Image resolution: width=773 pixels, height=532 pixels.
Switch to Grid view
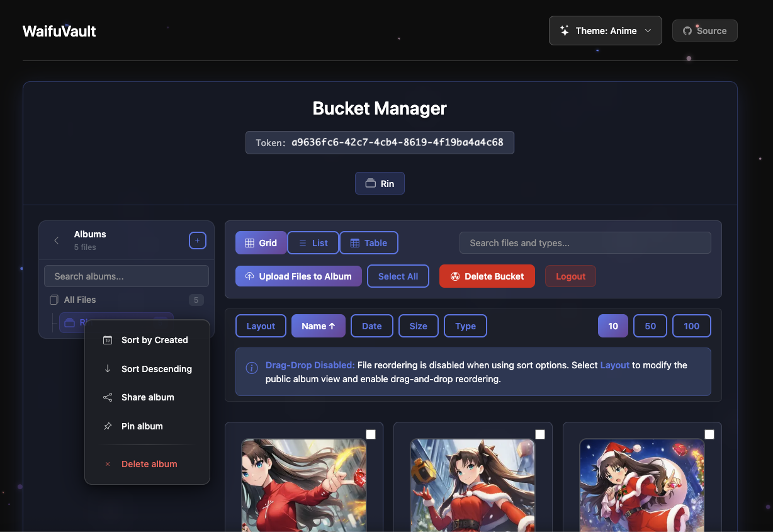tap(261, 243)
